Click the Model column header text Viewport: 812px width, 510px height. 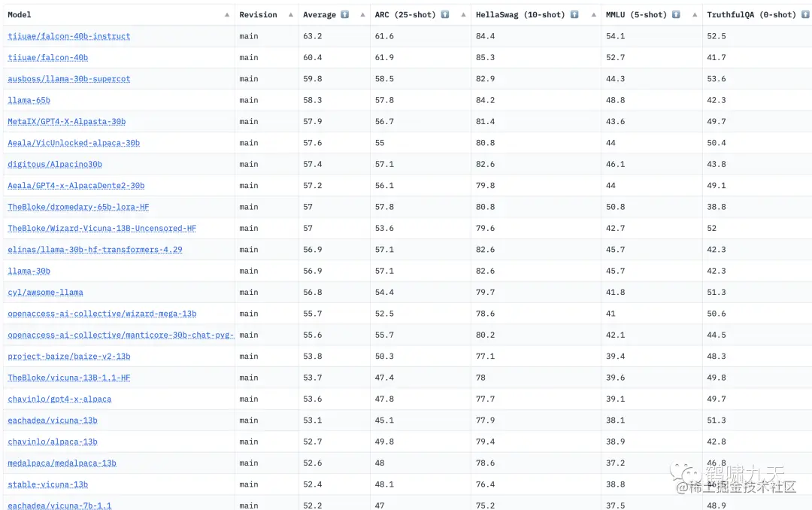[x=19, y=14]
